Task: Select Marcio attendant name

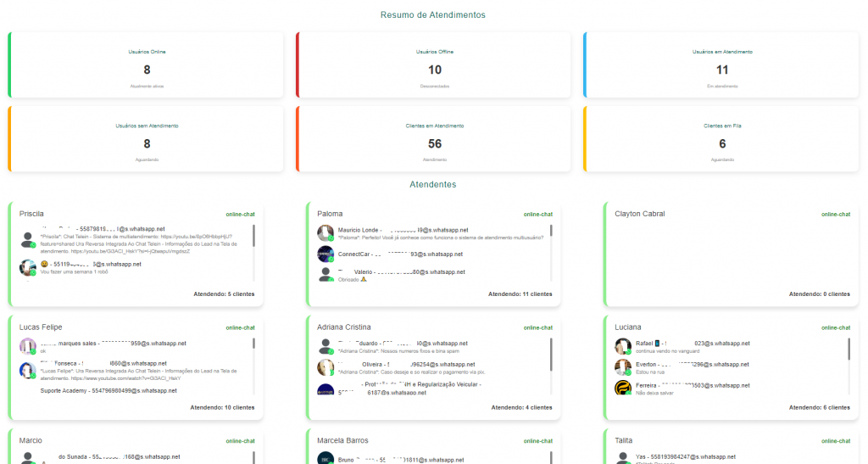Action: coord(31,441)
